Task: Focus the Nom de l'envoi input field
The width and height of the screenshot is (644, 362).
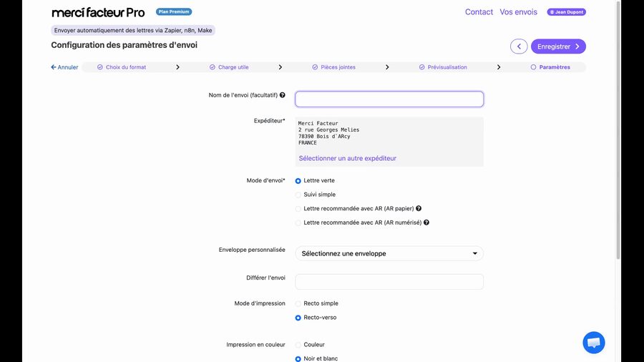Action: (x=389, y=99)
